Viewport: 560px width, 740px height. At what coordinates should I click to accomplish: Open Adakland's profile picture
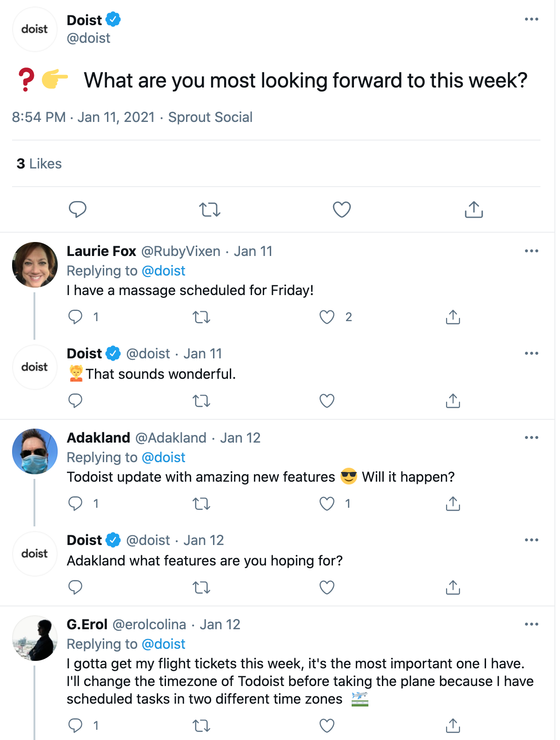[35, 451]
